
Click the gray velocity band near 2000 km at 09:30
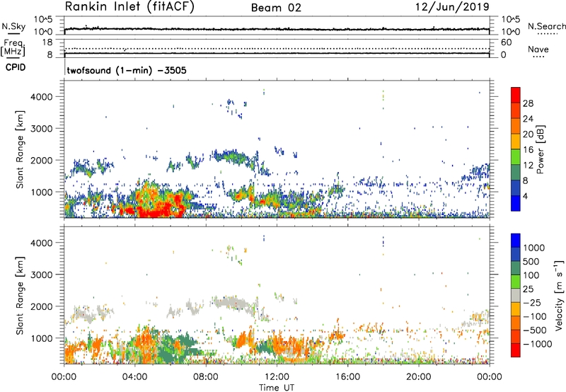pos(231,301)
